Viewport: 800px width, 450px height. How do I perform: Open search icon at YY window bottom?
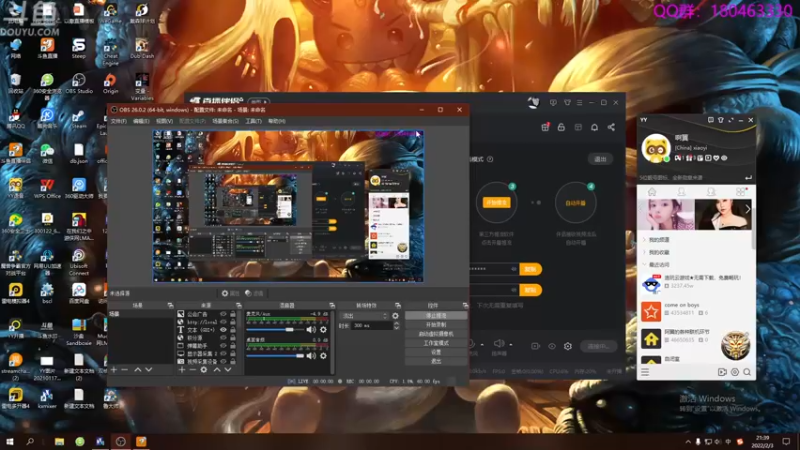[747, 372]
